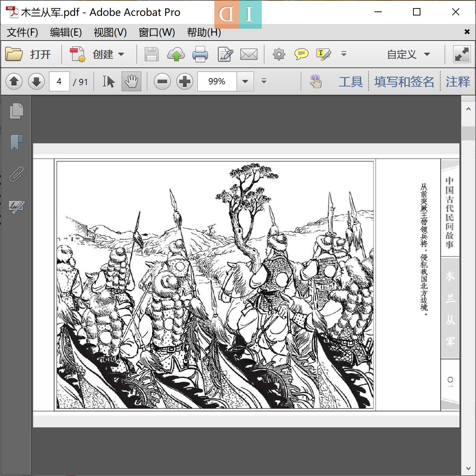Image resolution: width=476 pixels, height=476 pixels.
Task: Click the Print icon
Action: 200,54
